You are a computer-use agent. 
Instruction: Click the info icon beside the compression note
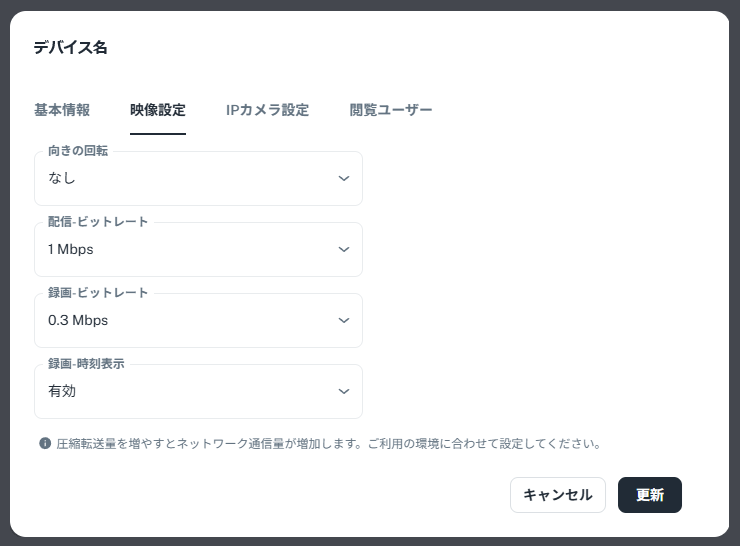point(45,442)
